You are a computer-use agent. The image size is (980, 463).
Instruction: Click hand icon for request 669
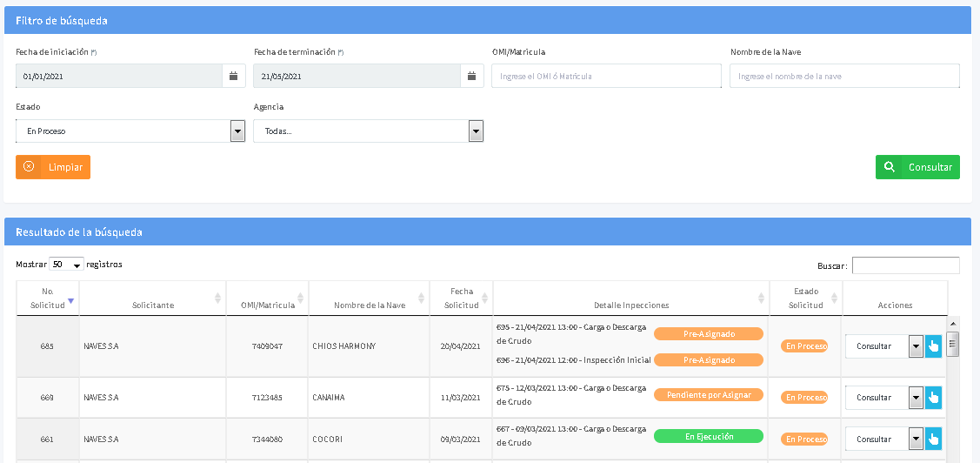(933, 398)
